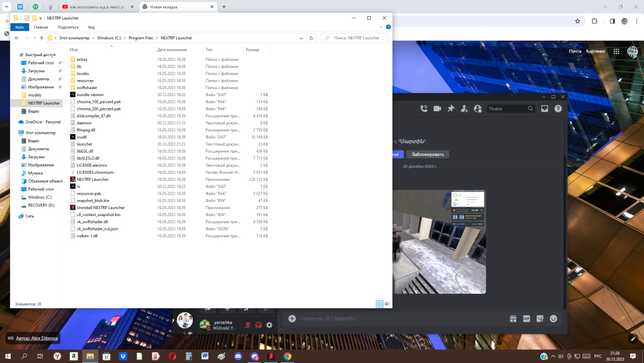Open the Картинки link on Google page
The height and width of the screenshot is (363, 644).
click(596, 51)
